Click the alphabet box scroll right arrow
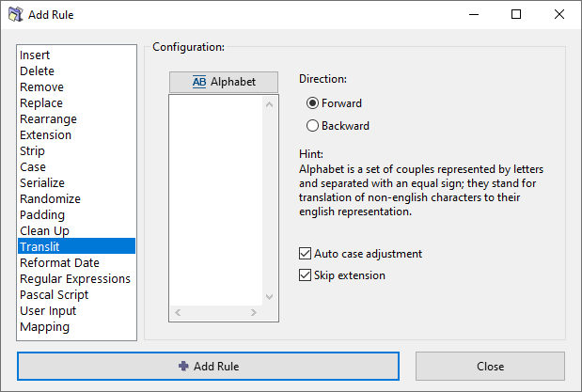The width and height of the screenshot is (582, 392). [x=254, y=312]
